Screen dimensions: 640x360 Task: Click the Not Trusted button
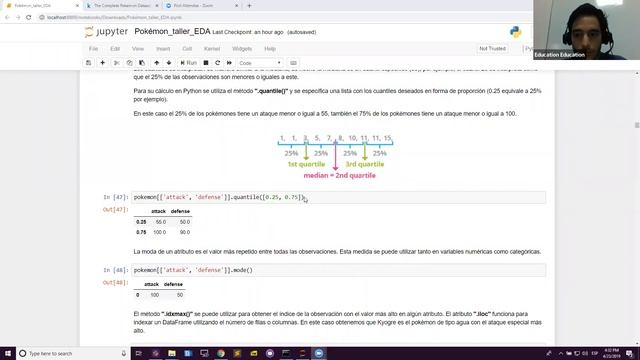pyautogui.click(x=492, y=49)
